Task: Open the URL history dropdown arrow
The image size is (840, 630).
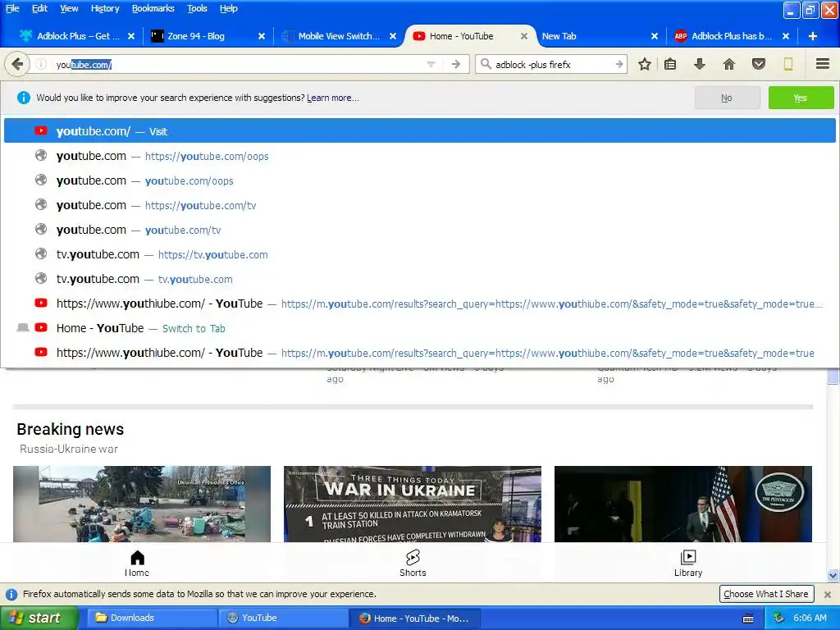Action: click(431, 64)
